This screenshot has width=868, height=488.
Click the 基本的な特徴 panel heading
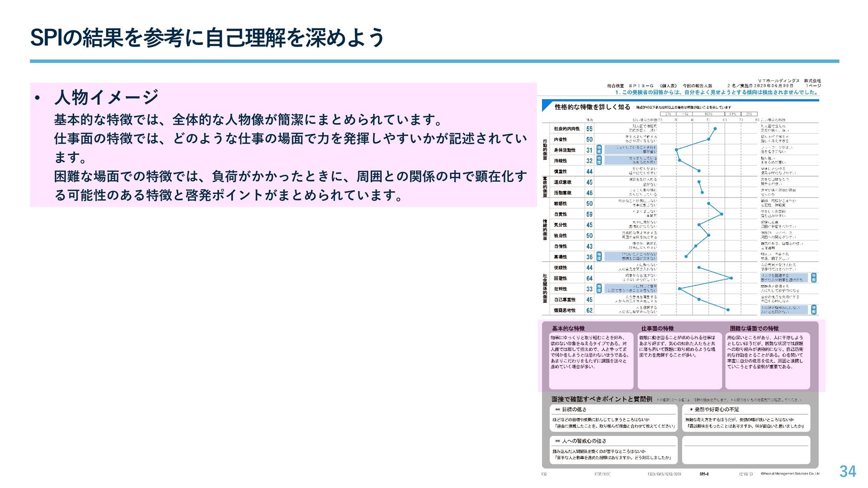(568, 328)
